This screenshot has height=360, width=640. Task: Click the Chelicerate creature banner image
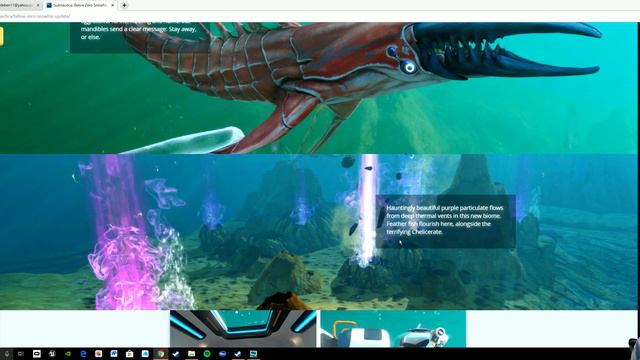point(318,88)
